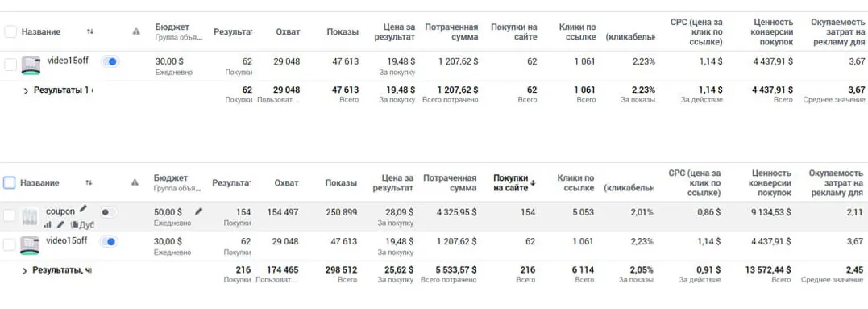868x309 pixels.
Task: Open the video15off ad set thumbnail in the lower table
Action: point(30,245)
